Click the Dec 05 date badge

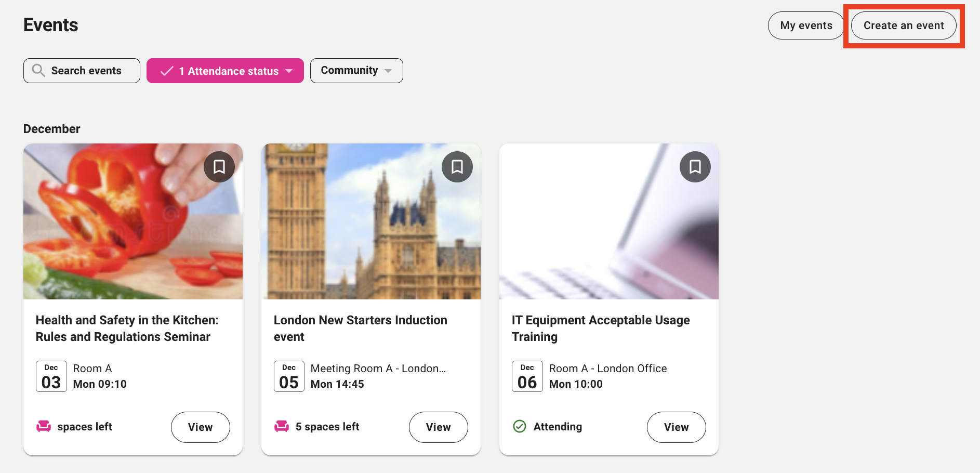tap(289, 376)
